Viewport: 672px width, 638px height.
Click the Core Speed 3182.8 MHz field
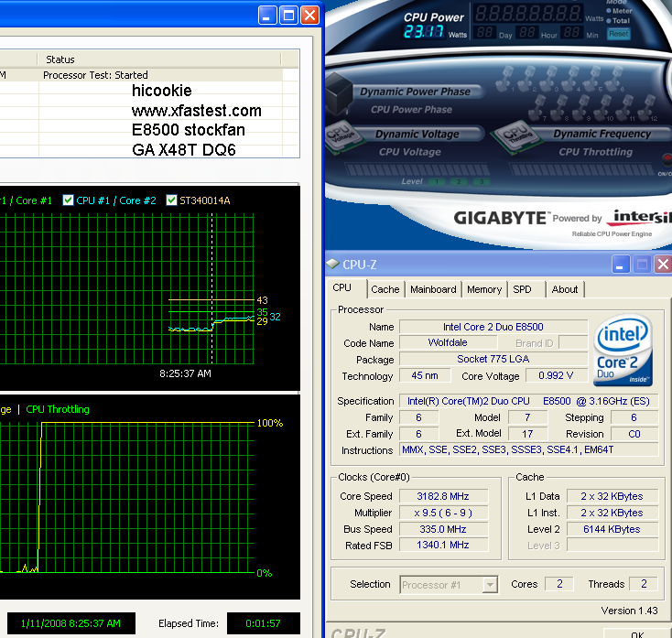[443, 496]
